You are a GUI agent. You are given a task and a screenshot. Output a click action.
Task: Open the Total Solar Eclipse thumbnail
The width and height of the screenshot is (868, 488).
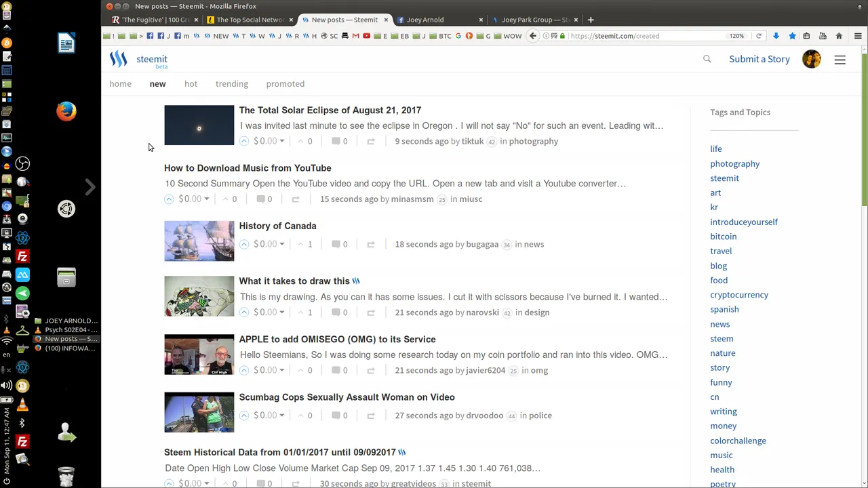point(199,125)
